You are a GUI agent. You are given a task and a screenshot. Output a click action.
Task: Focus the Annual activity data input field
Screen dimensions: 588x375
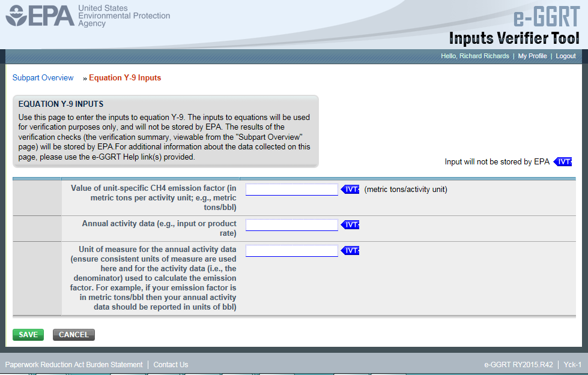pos(292,225)
